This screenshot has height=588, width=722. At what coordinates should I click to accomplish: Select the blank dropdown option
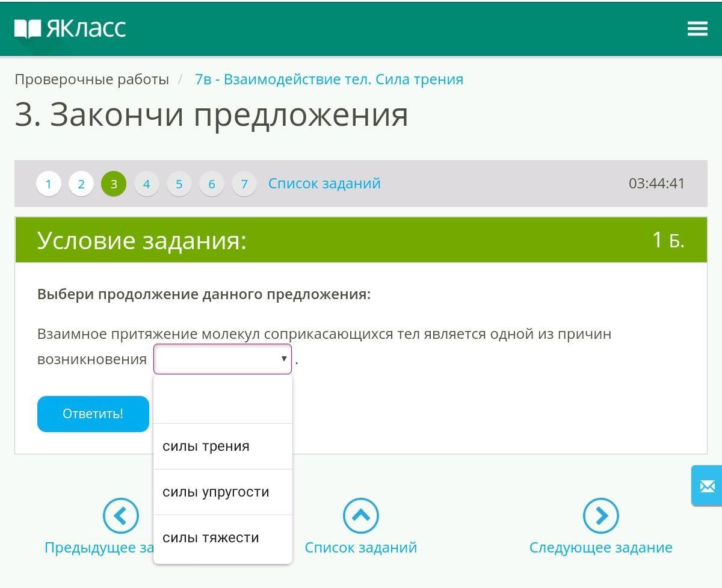223,400
